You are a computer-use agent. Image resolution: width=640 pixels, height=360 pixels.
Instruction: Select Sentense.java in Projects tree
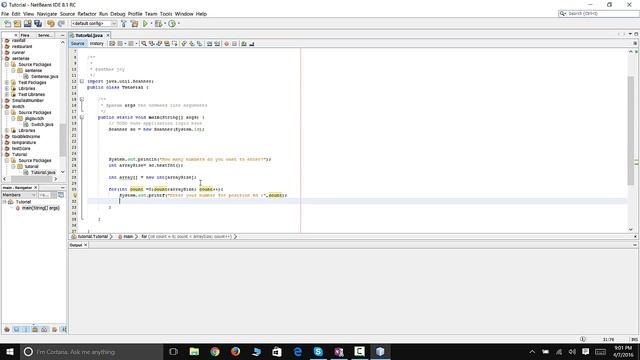(44, 77)
